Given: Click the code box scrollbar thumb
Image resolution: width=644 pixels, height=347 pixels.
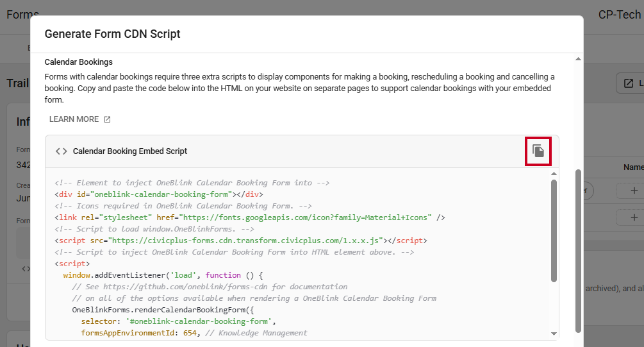Looking at the screenshot, I should tap(554, 231).
